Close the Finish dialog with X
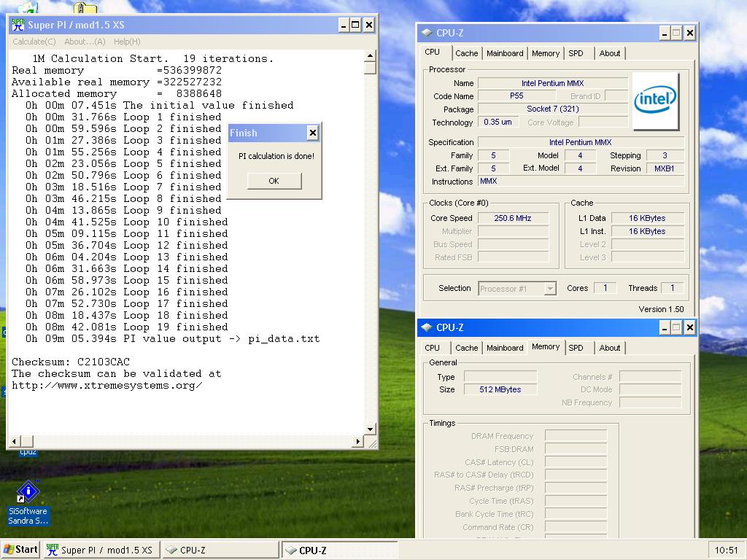Screen dimensions: 747x560 click(312, 133)
